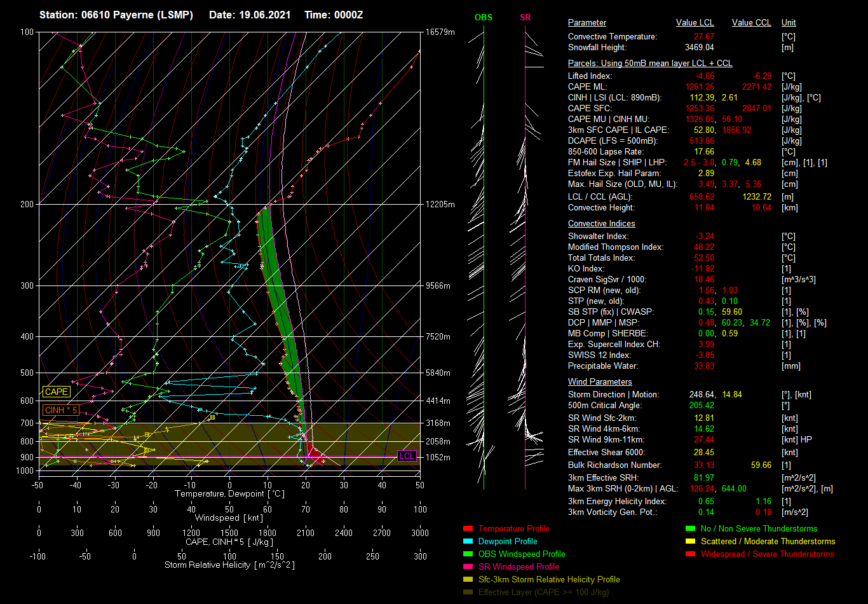Click the Parcels 50mB mean layer heading
The height and width of the screenshot is (604, 868).
(649, 64)
